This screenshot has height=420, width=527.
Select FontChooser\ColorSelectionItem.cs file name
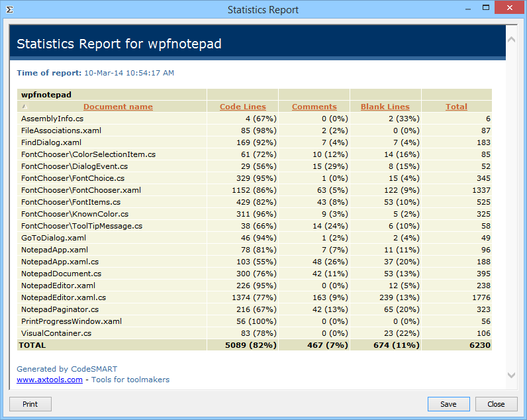89,154
